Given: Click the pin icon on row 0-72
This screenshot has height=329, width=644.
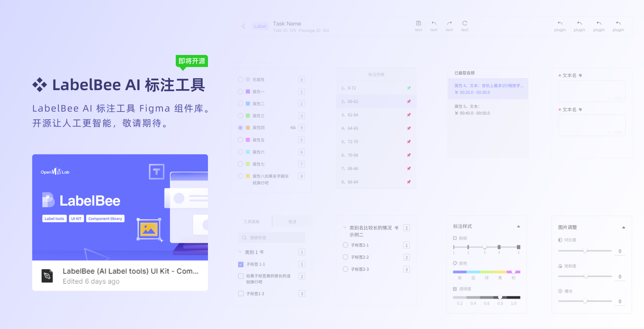Looking at the screenshot, I should pyautogui.click(x=409, y=88).
